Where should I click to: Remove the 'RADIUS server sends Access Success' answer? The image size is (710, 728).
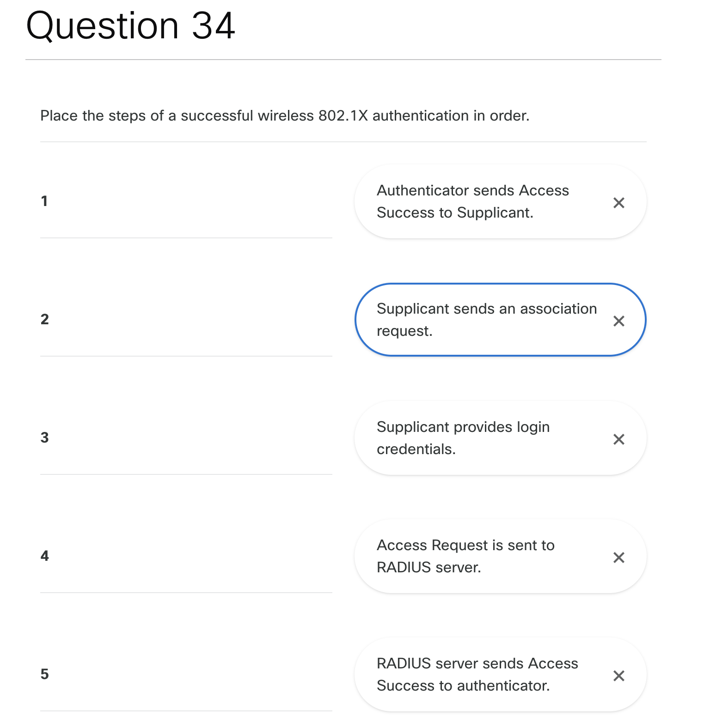click(619, 675)
